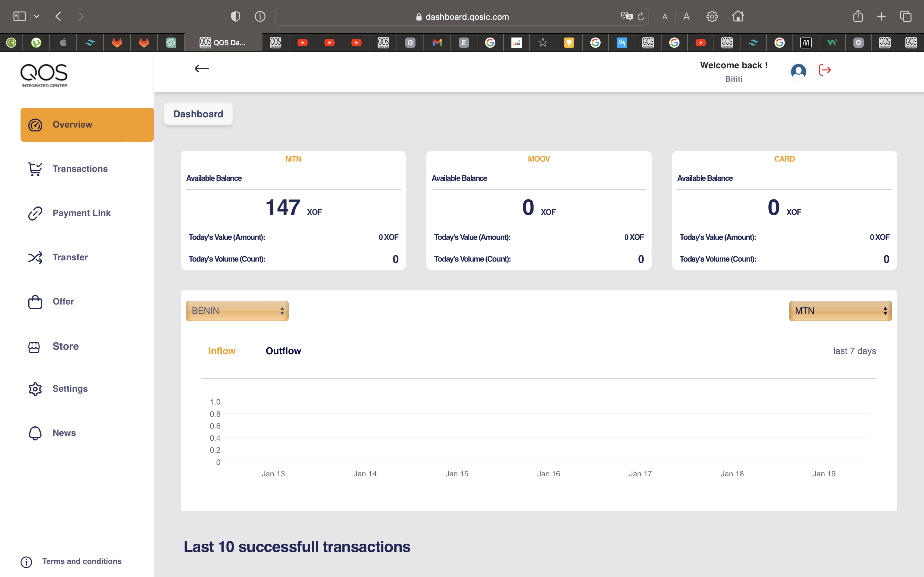Click the Dashboard button
Image resolution: width=924 pixels, height=577 pixels.
click(x=198, y=114)
